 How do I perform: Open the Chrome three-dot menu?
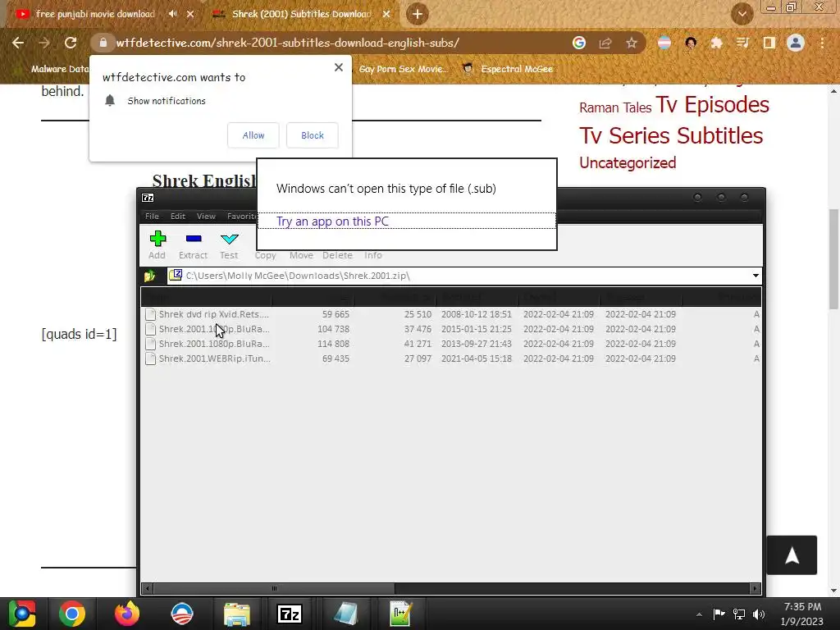(822, 43)
